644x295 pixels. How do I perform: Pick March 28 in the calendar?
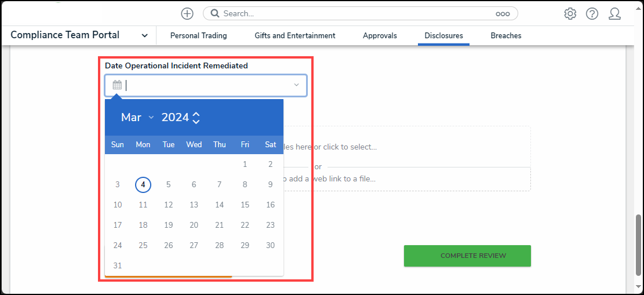coord(219,245)
